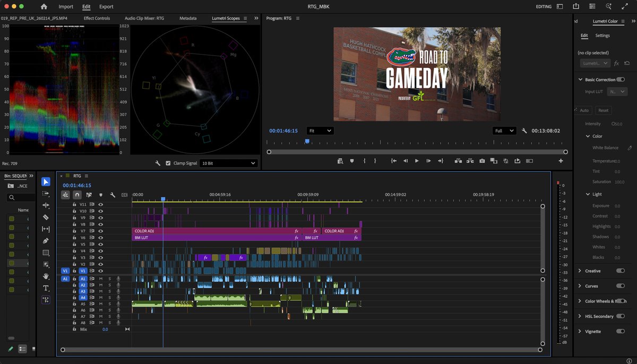Open the 10 Bit scope dropdown
Viewport: 637px width, 364px height.
tap(228, 163)
